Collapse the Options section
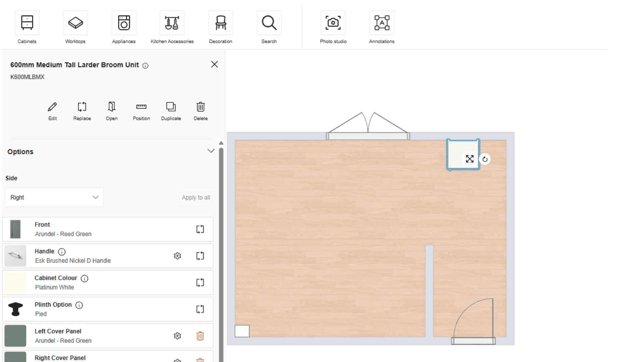The height and width of the screenshot is (362, 644). [x=211, y=151]
